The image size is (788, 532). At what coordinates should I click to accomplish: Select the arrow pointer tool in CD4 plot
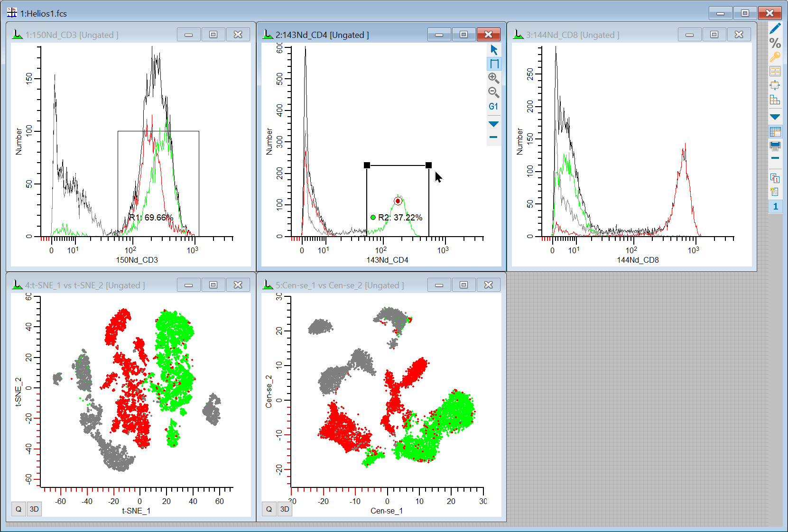click(494, 50)
